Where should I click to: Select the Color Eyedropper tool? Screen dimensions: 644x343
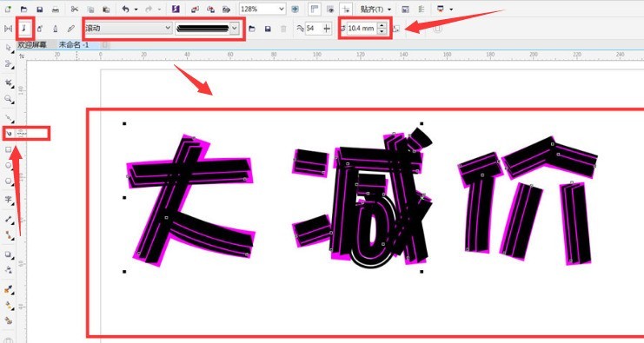coord(9,289)
